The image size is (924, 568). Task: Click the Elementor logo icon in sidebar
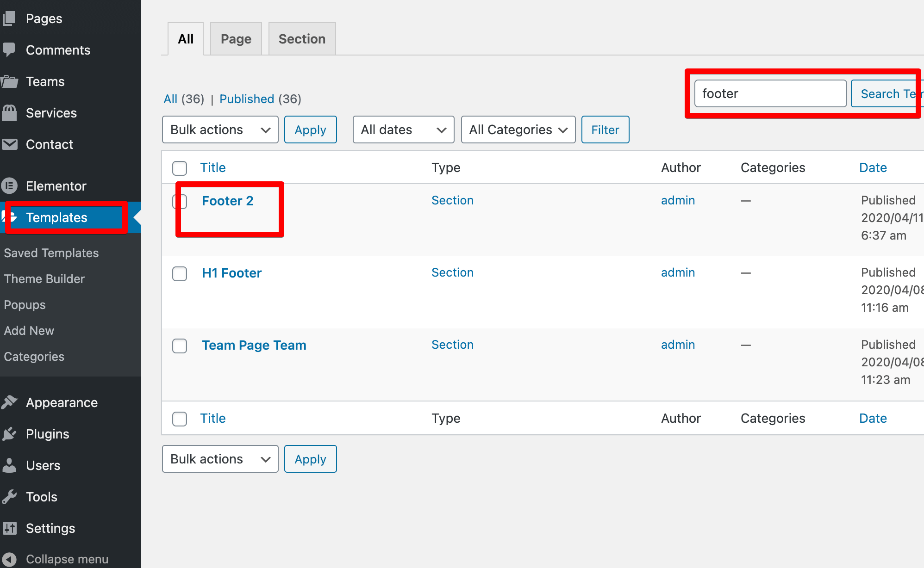[x=9, y=186]
